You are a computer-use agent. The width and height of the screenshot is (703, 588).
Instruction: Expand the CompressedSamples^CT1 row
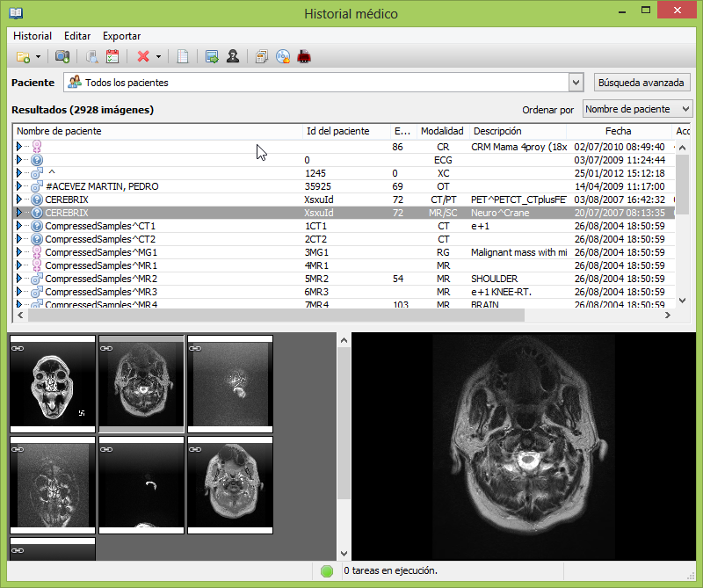(18, 226)
